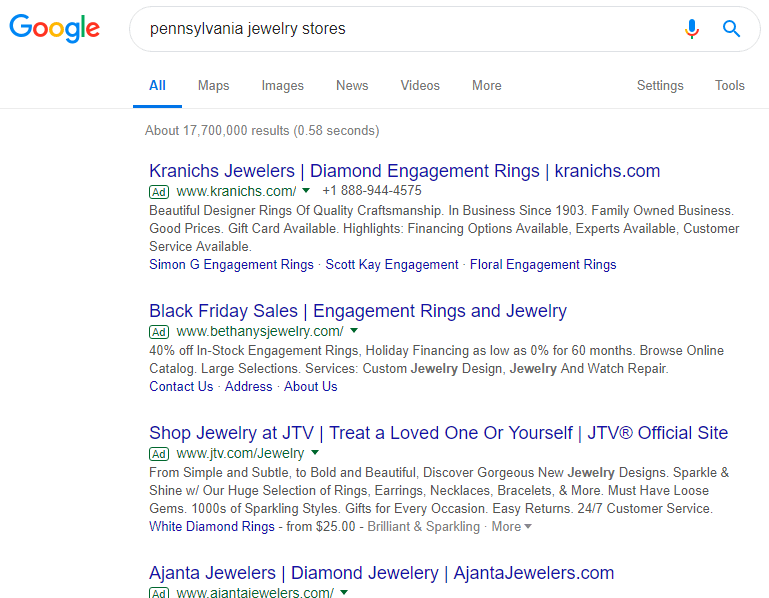Select the All tab
Image resolution: width=769 pixels, height=598 pixels.
157,85
